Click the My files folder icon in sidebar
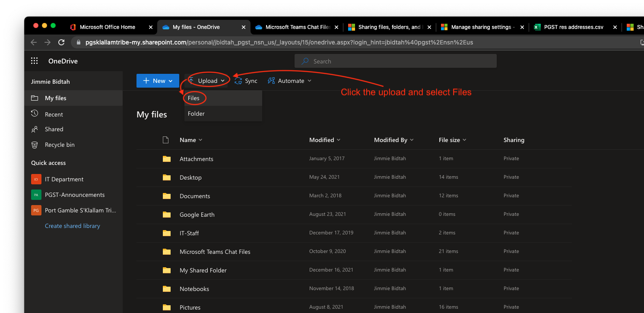Image resolution: width=644 pixels, height=313 pixels. [35, 98]
